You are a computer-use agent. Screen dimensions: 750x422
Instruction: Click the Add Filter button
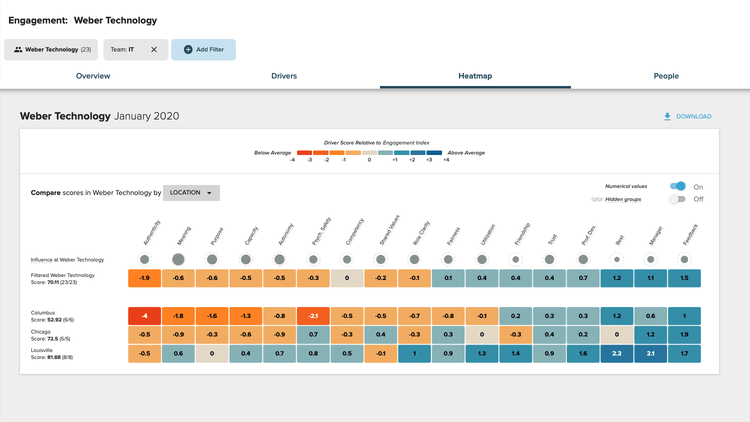pyautogui.click(x=203, y=49)
